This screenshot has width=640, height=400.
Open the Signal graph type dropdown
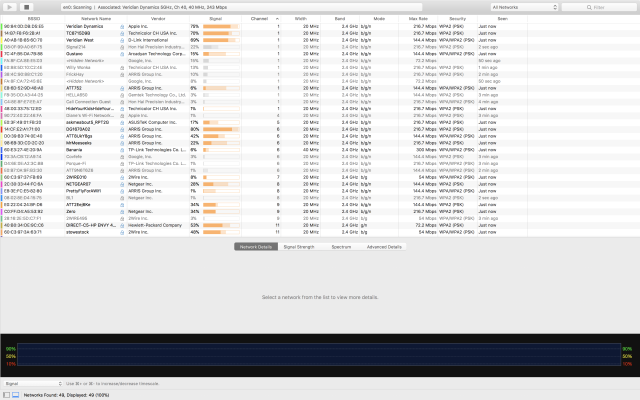tap(33, 384)
